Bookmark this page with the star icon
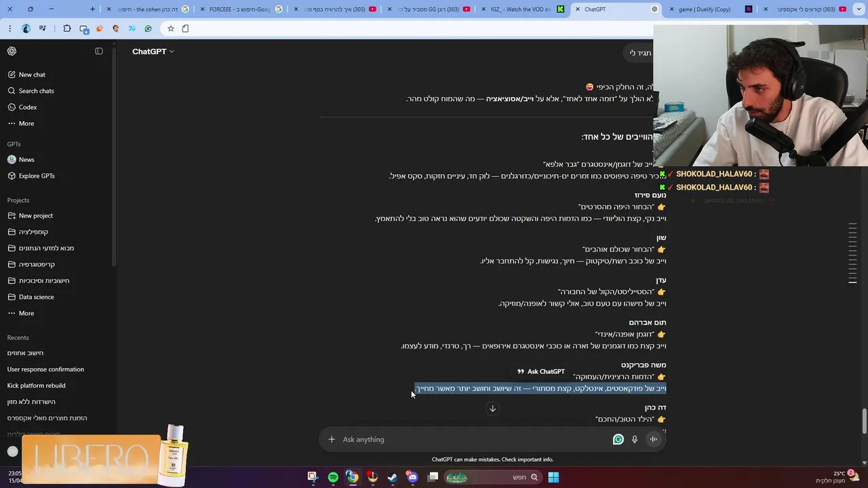868x488 pixels. click(x=171, y=28)
